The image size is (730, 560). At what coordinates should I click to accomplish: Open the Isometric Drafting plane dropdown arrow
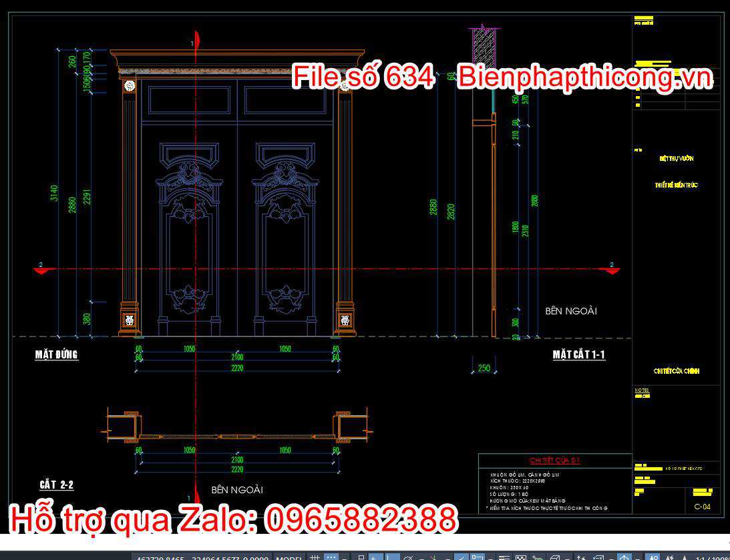[448, 558]
